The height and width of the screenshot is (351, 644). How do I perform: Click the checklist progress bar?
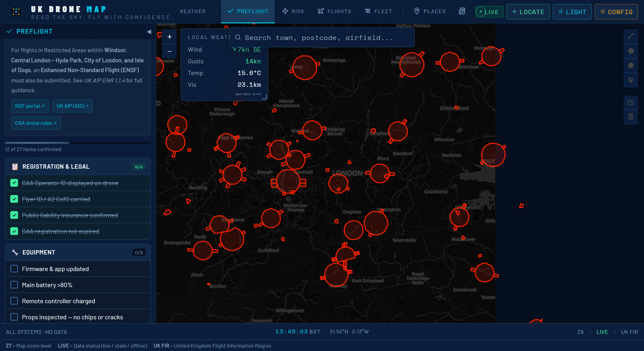coord(78,143)
